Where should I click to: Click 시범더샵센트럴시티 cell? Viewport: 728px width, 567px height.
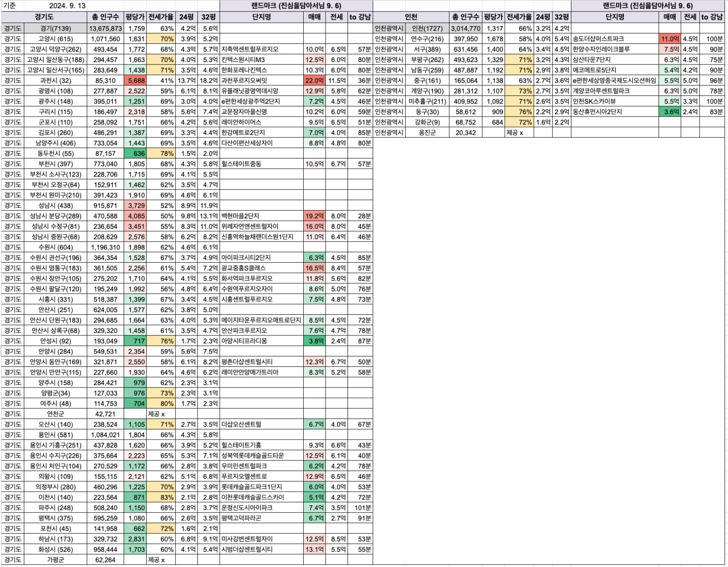point(261,550)
